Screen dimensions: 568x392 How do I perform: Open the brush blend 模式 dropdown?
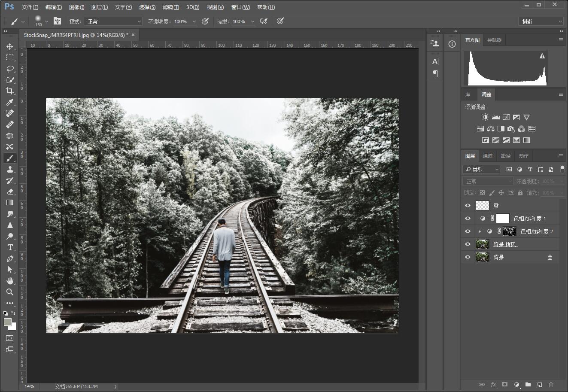point(113,21)
